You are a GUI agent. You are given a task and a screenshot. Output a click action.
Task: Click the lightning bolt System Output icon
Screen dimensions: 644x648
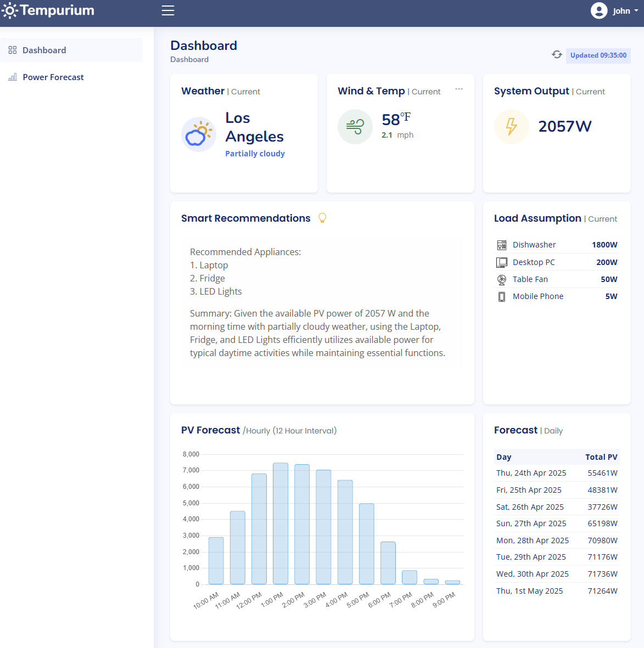[511, 127]
